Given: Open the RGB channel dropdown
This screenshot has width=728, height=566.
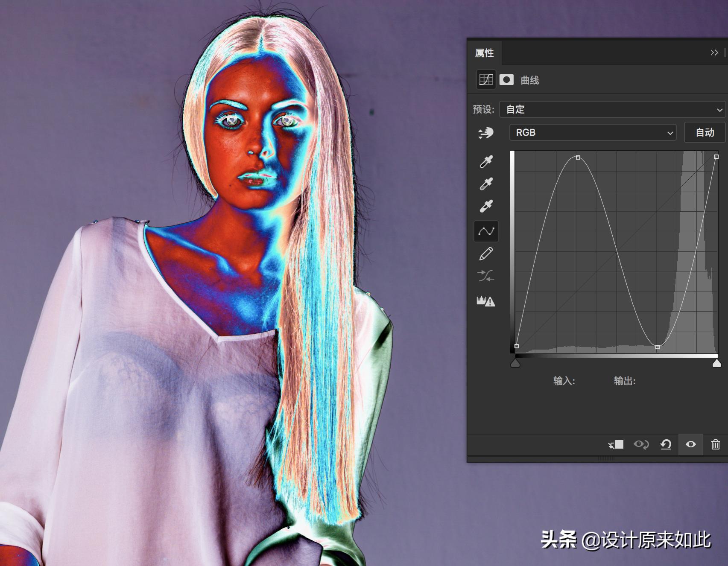Looking at the screenshot, I should point(593,132).
